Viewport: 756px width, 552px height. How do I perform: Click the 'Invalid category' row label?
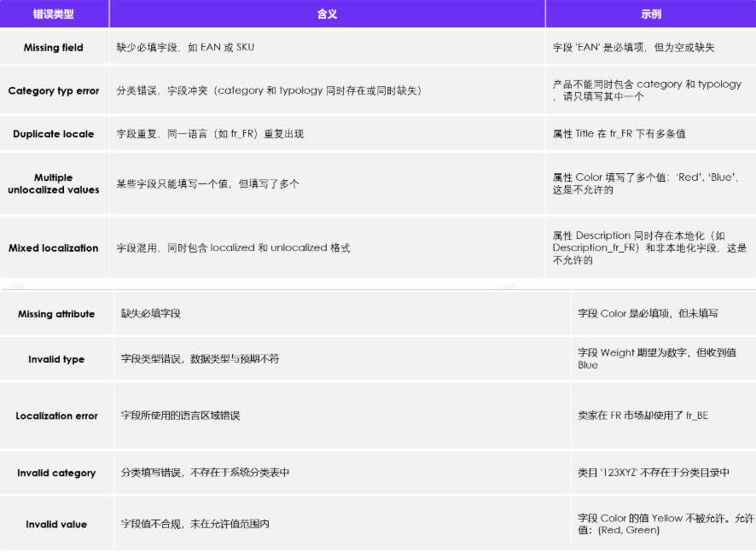56,473
